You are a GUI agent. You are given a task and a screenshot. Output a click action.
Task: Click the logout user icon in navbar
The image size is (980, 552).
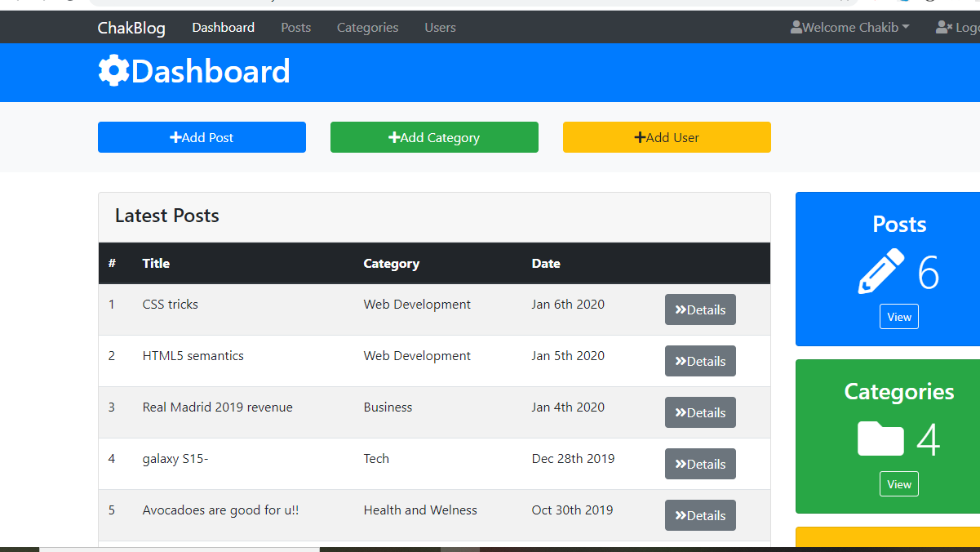tap(944, 28)
